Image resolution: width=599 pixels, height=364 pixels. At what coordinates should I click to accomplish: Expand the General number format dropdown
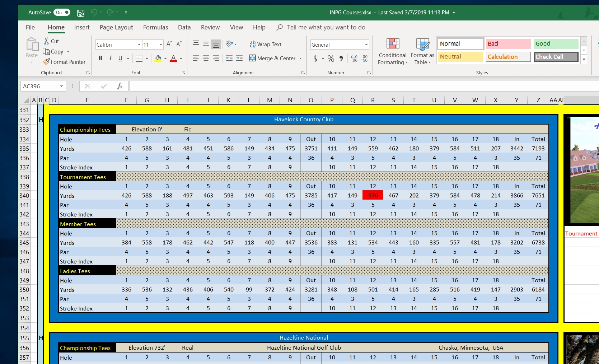pos(366,45)
